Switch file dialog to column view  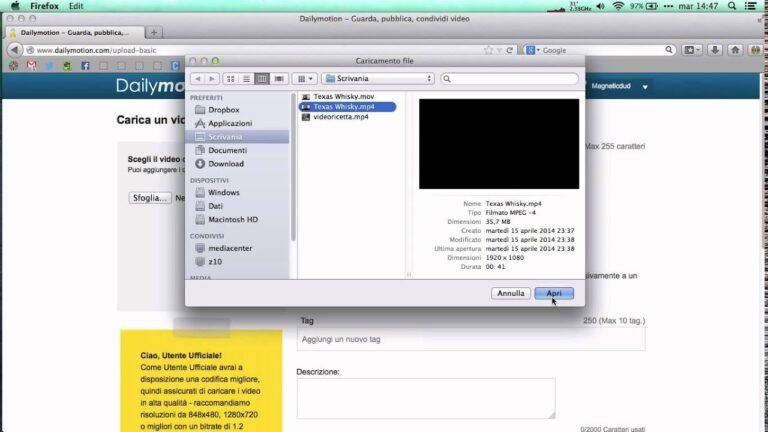pos(262,78)
